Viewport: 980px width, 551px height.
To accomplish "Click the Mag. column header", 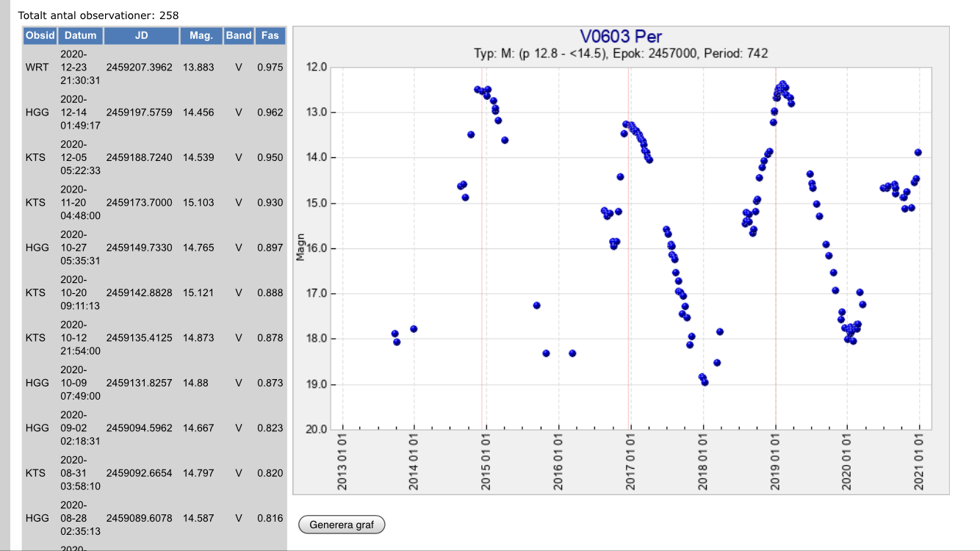I will [201, 35].
